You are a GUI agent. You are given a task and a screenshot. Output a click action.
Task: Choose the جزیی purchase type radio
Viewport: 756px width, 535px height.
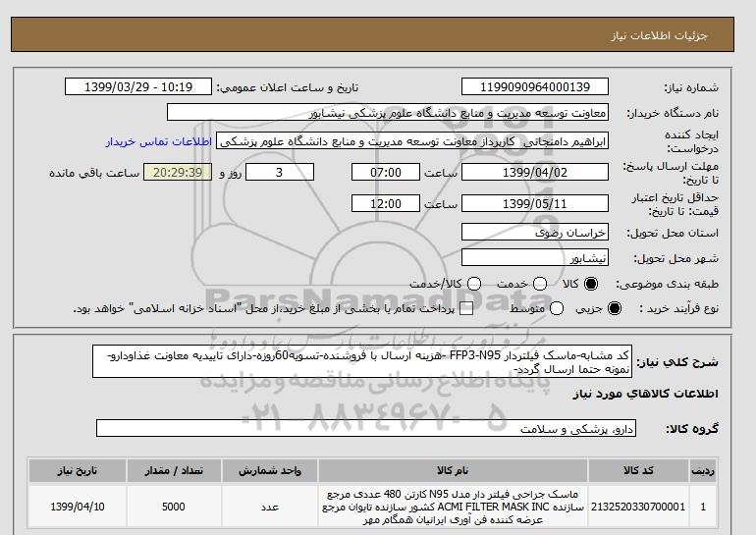615,308
